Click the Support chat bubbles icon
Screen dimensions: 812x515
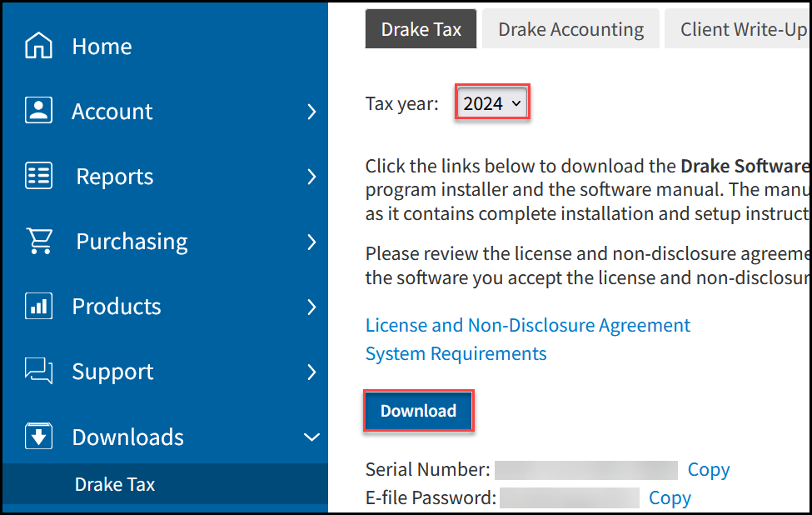click(x=39, y=371)
